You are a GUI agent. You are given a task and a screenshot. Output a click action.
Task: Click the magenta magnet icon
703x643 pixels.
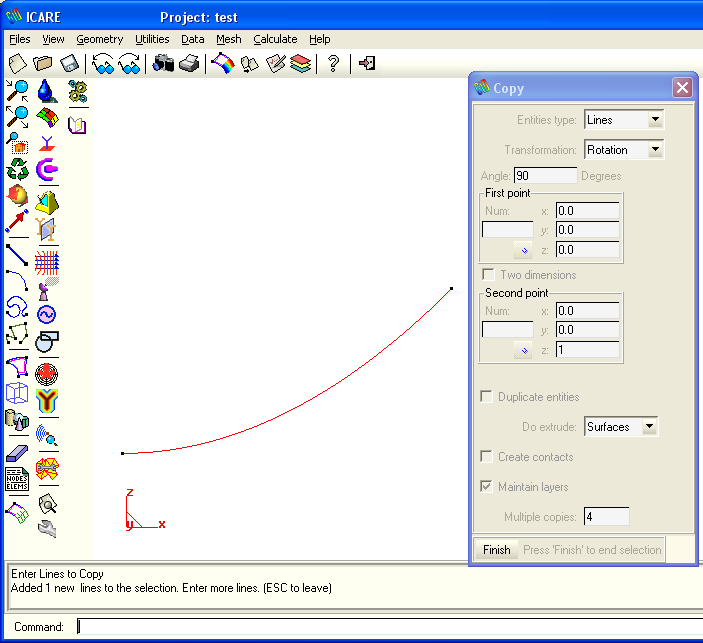(x=47, y=169)
